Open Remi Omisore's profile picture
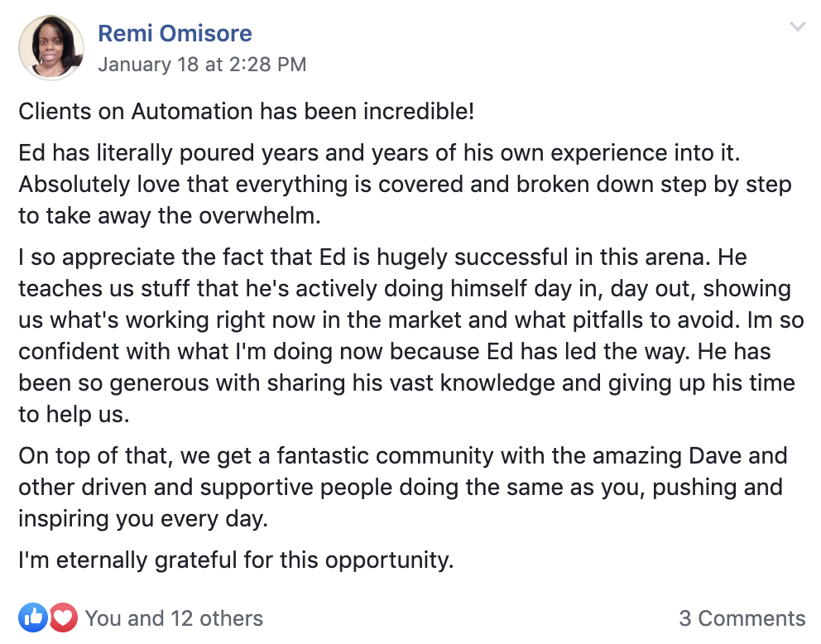The height and width of the screenshot is (644, 821). coord(51,47)
